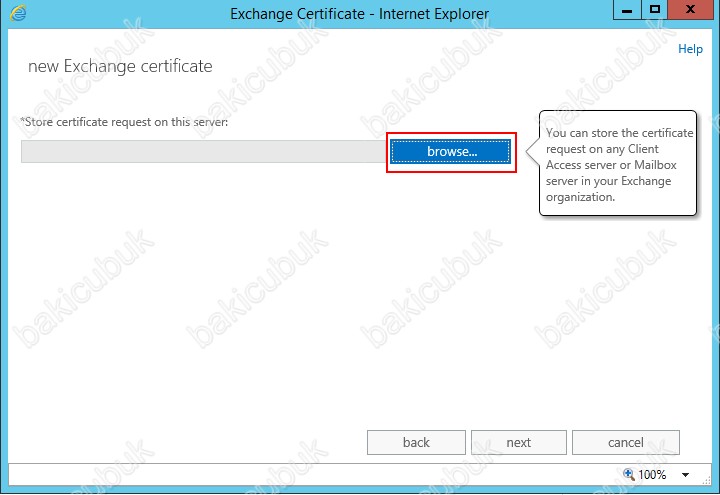Cancel the new certificate wizard
Screen dimensions: 720x495
[625, 443]
